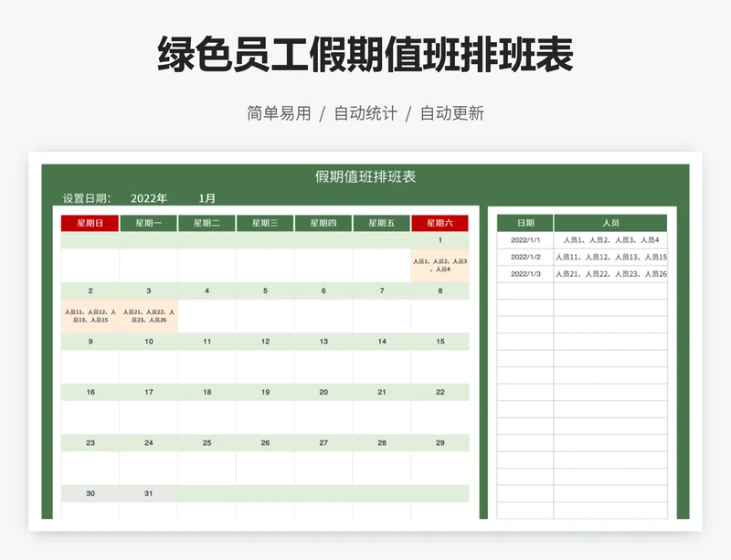This screenshot has height=560, width=731.
Task: Click calendar date 13 cell
Action: point(323,342)
